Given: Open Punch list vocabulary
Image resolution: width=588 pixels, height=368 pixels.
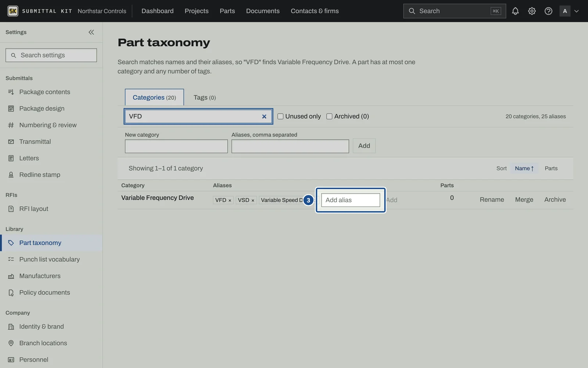Looking at the screenshot, I should tap(51, 259).
